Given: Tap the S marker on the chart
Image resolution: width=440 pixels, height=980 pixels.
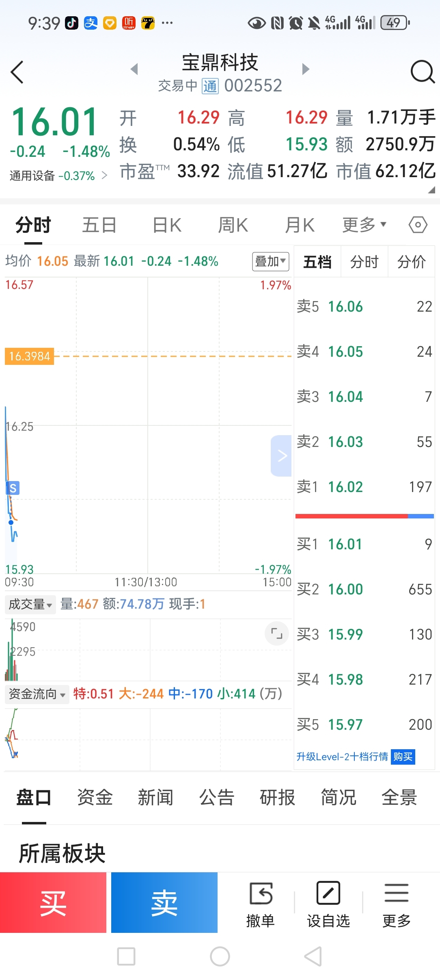Looking at the screenshot, I should tap(13, 488).
